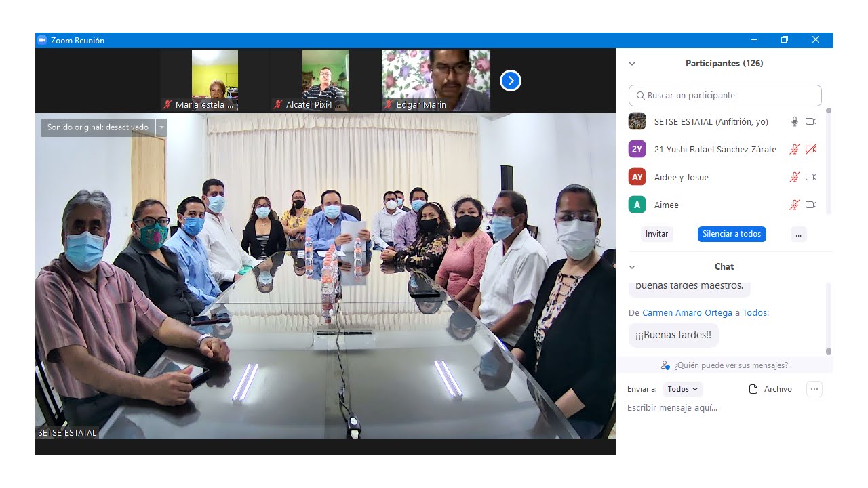Click camera icon next to Aimee
Image resolution: width=868 pixels, height=488 pixels.
(x=811, y=205)
